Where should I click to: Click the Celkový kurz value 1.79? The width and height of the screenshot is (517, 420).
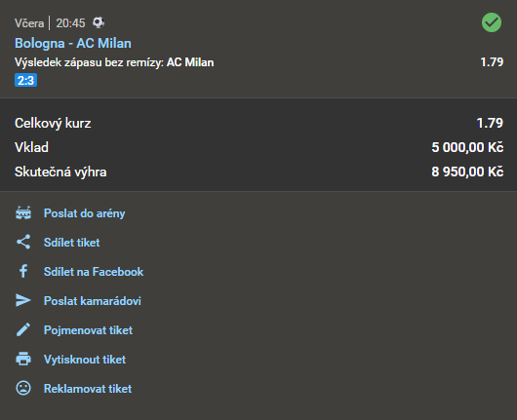pos(490,123)
